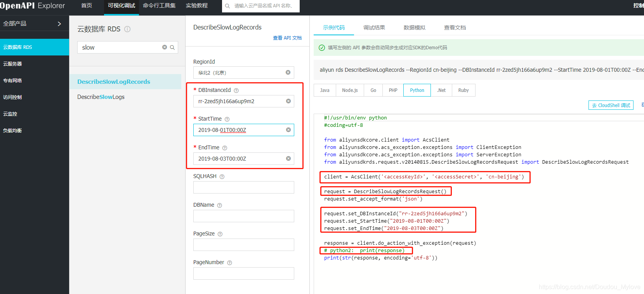The image size is (644, 294).
Task: Select 访问控制 in sidebar
Action: 35,97
